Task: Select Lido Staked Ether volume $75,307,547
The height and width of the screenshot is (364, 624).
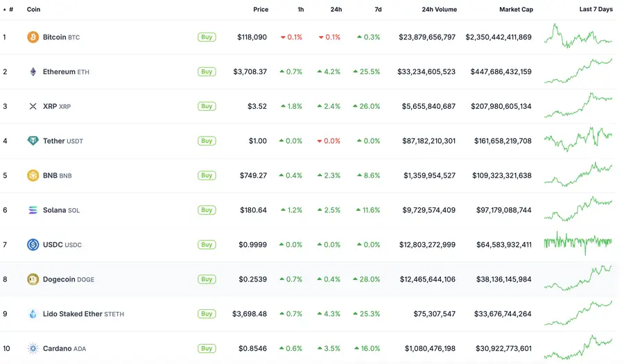Action: (x=434, y=314)
